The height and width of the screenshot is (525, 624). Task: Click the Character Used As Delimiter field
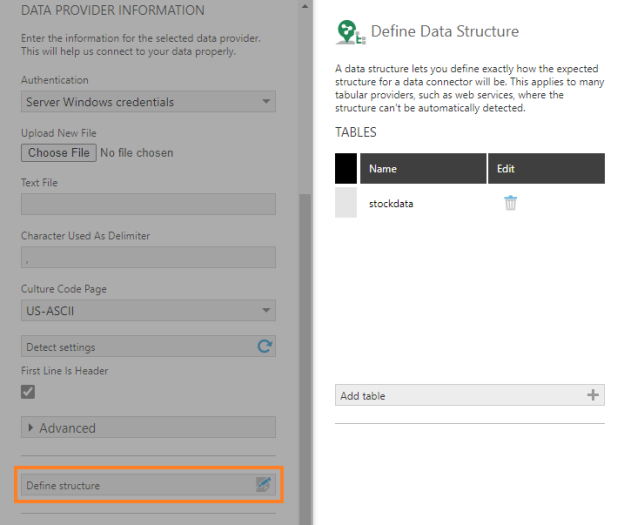point(148,257)
